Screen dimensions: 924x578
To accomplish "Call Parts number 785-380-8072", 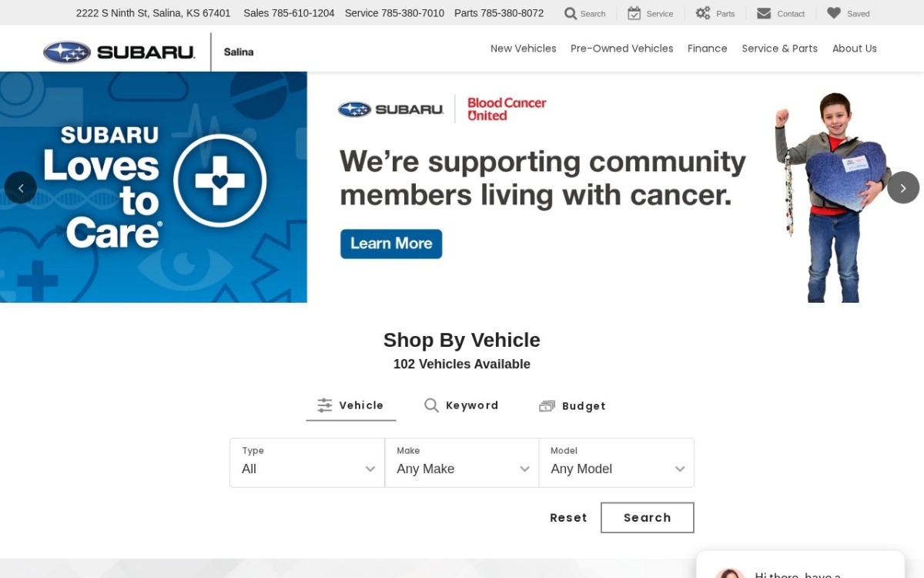I will point(499,13).
